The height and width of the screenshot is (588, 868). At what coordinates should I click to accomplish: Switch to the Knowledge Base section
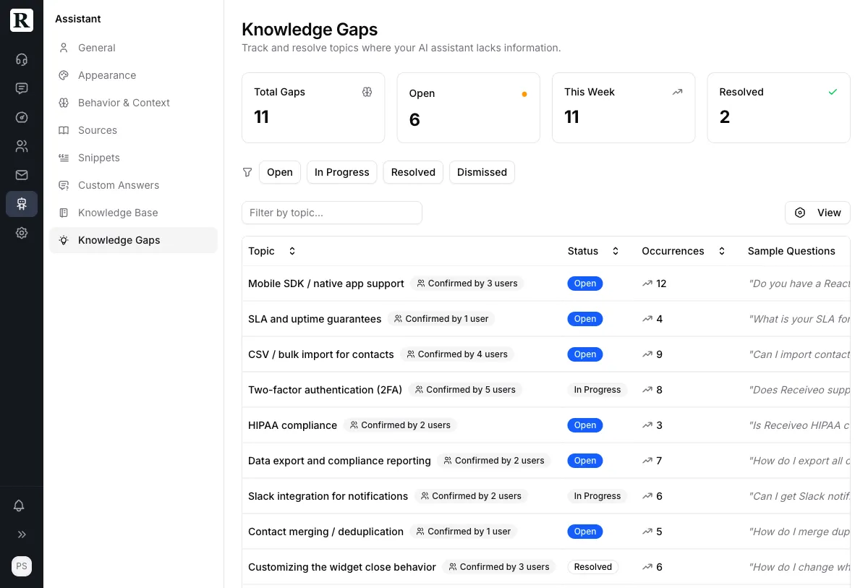pos(118,213)
